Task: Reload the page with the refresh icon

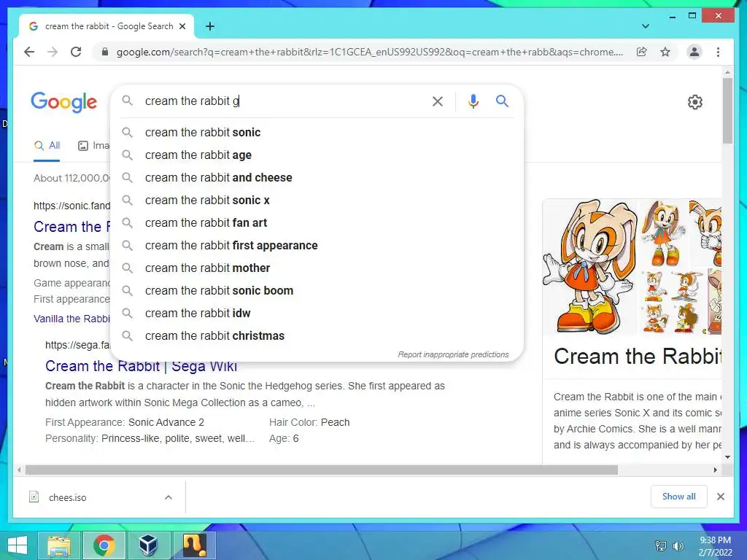Action: (76, 52)
